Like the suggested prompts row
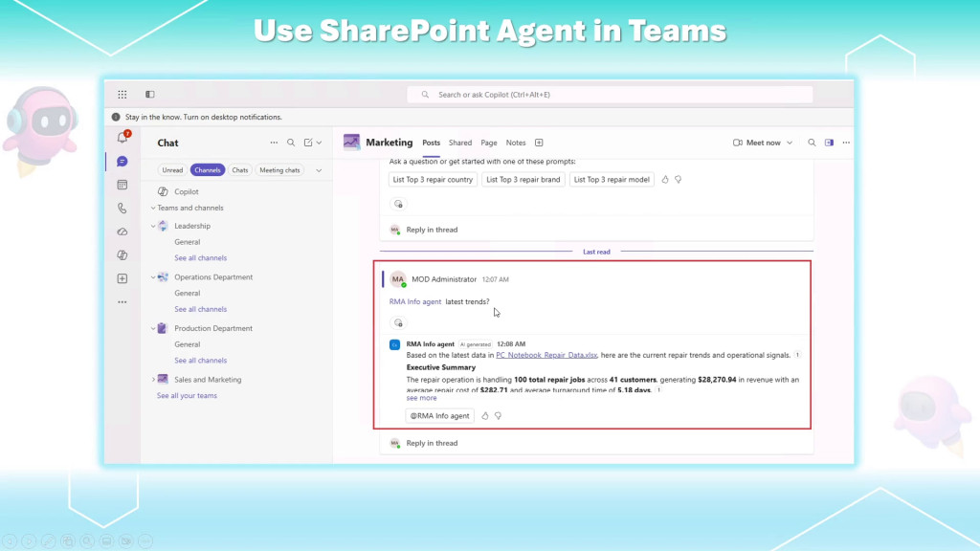Image resolution: width=980 pixels, height=551 pixels. 665,179
